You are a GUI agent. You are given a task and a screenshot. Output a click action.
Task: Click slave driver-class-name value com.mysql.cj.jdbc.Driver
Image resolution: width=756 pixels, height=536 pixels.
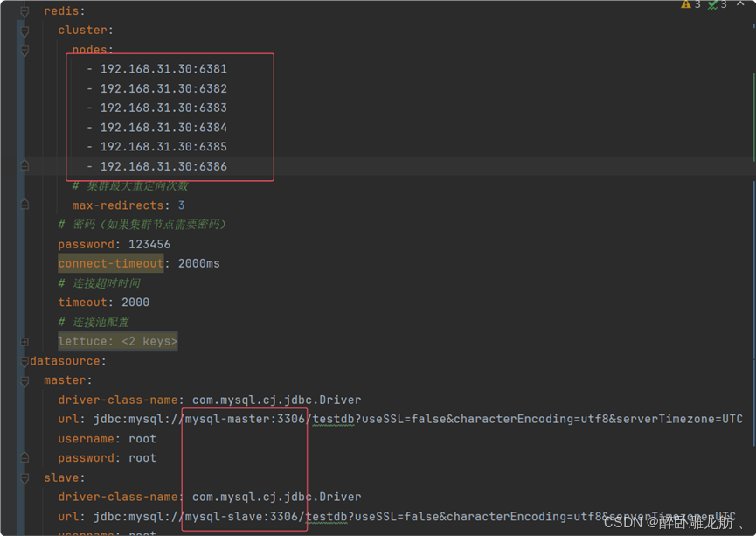(277, 497)
